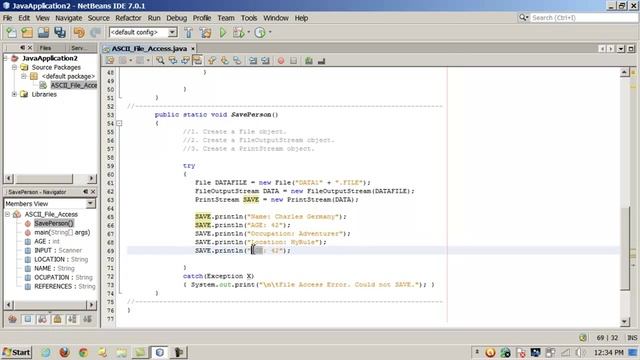640x360 pixels.
Task: Collapse the JavaApplication2 project node
Action: pyautogui.click(x=6, y=58)
